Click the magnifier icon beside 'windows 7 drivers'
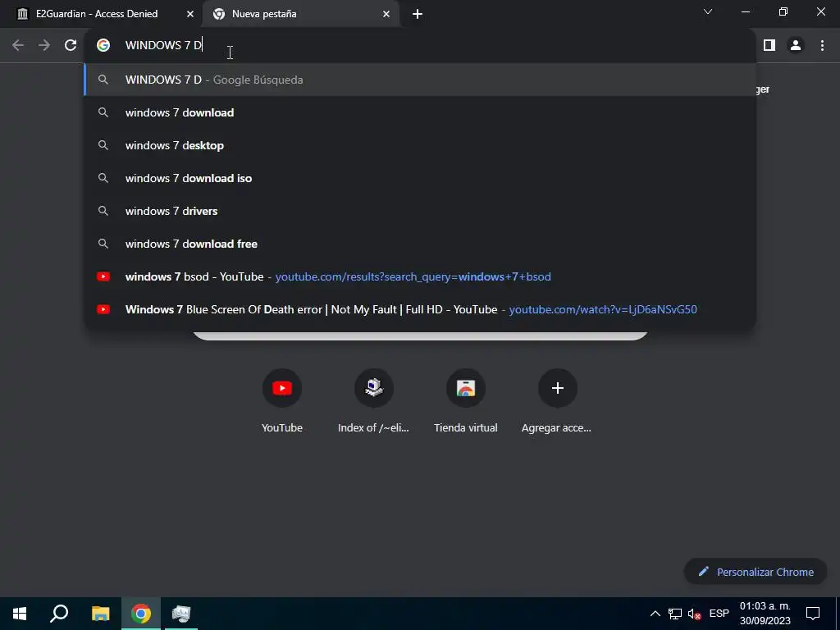Image resolution: width=840 pixels, height=630 pixels. pos(103,211)
